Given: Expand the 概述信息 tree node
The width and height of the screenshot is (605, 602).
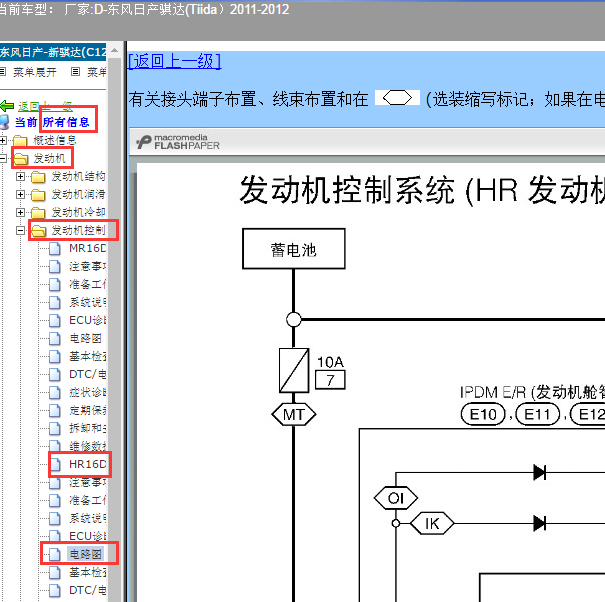Looking at the screenshot, I should [3, 140].
